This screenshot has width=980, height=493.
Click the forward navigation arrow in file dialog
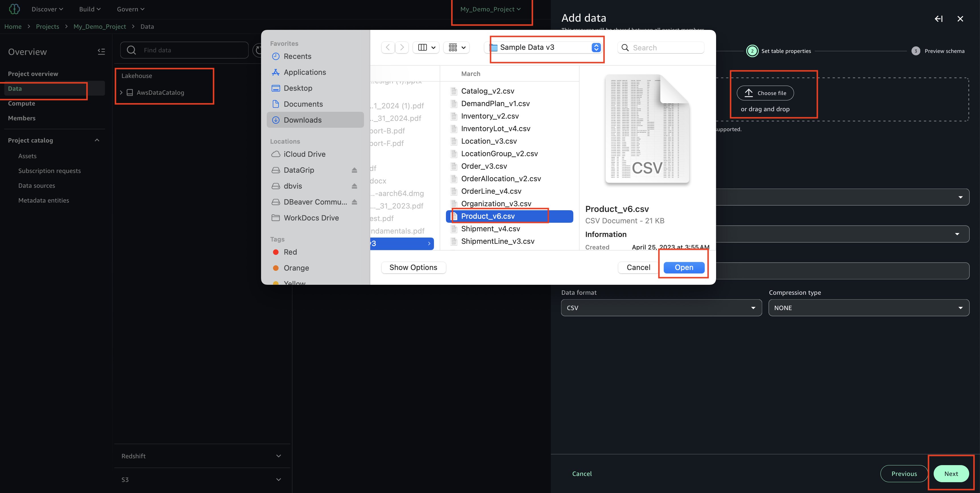tap(402, 48)
